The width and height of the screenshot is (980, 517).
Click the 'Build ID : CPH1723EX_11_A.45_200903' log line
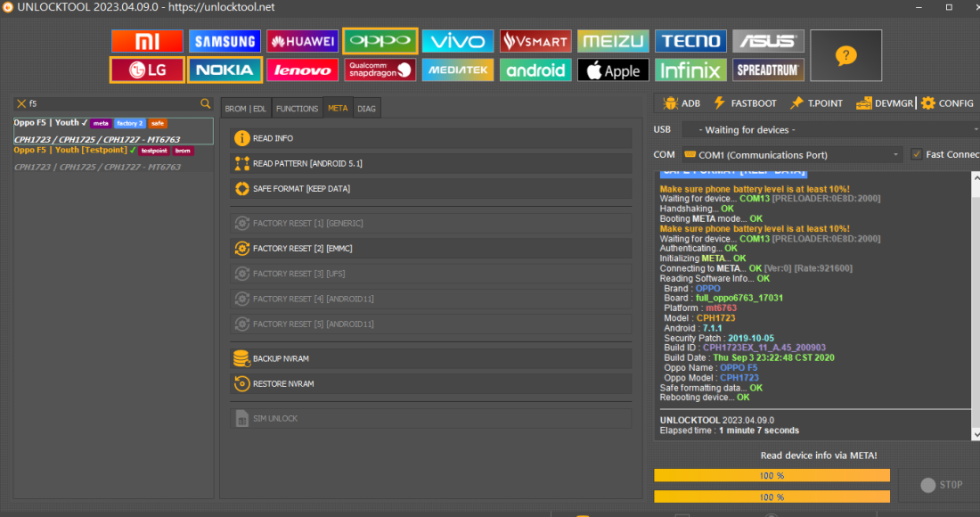(745, 348)
